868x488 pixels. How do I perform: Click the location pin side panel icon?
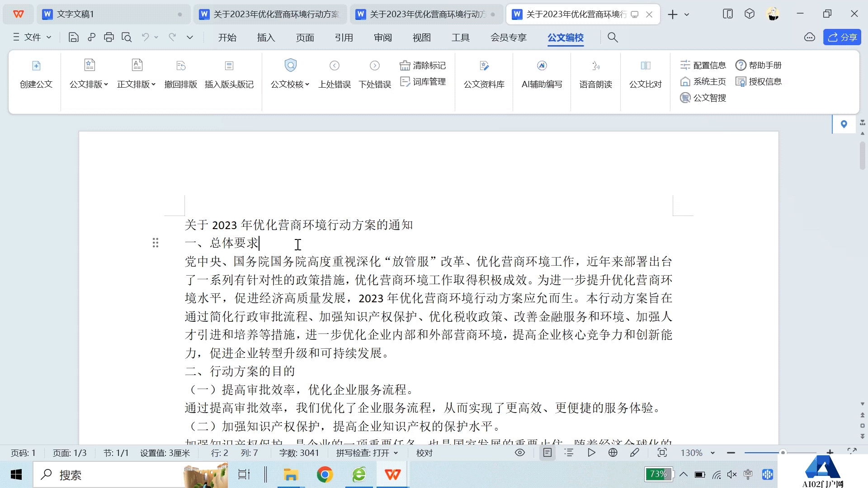point(844,124)
